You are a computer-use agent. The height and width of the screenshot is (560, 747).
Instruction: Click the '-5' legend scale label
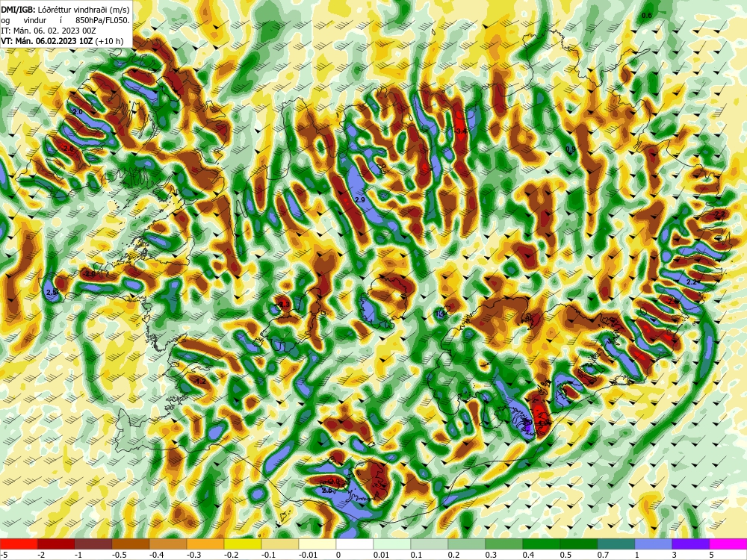click(x=4, y=555)
